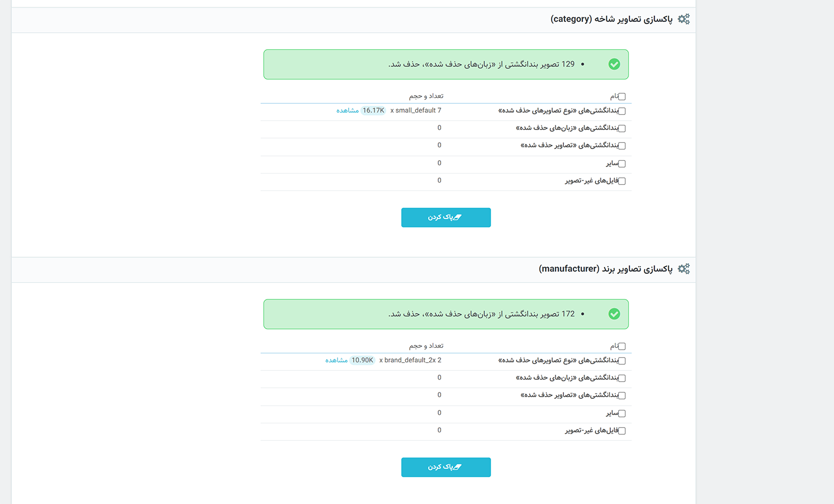Image resolution: width=834 pixels, height=504 pixels.
Task: Click the پاک کردن button in the manufacturer section
Action: click(x=446, y=467)
